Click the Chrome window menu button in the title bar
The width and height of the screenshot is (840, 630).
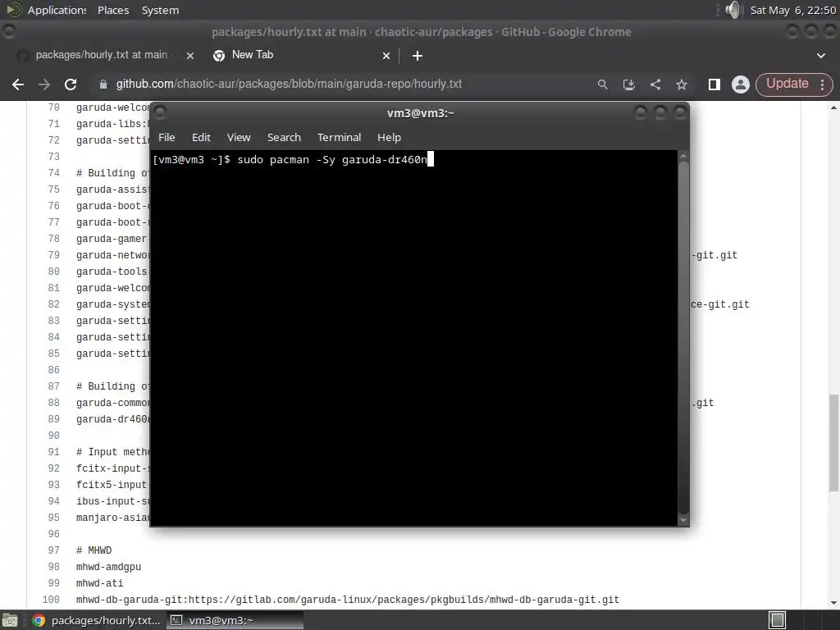(x=9, y=32)
